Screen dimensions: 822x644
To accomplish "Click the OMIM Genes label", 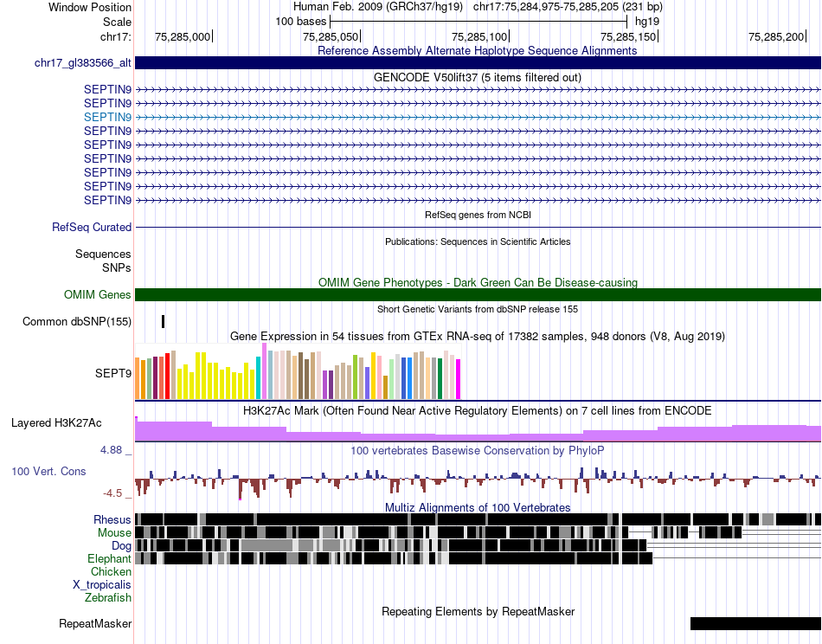I will pyautogui.click(x=97, y=294).
